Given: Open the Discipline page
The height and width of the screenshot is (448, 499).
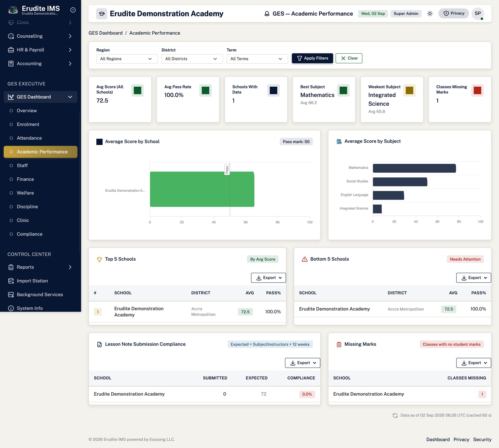Looking at the screenshot, I should pyautogui.click(x=41, y=207).
